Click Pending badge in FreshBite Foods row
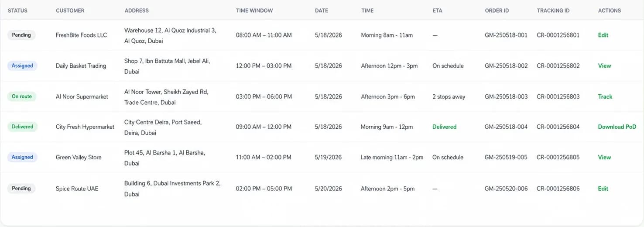This screenshot has width=644, height=227. (x=21, y=35)
